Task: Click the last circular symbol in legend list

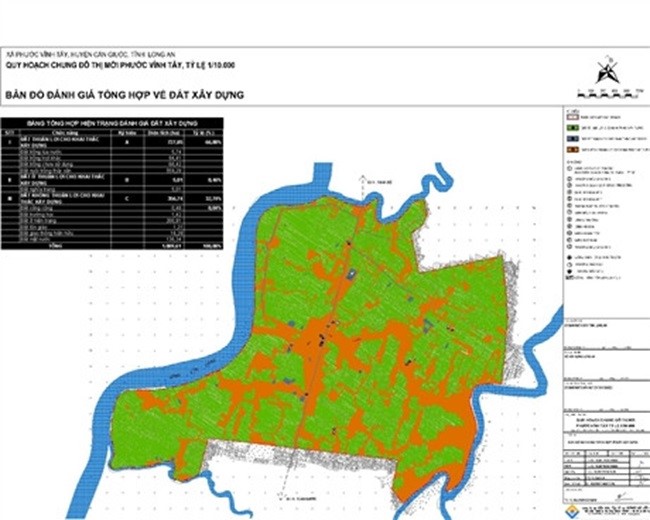Action: point(569,246)
